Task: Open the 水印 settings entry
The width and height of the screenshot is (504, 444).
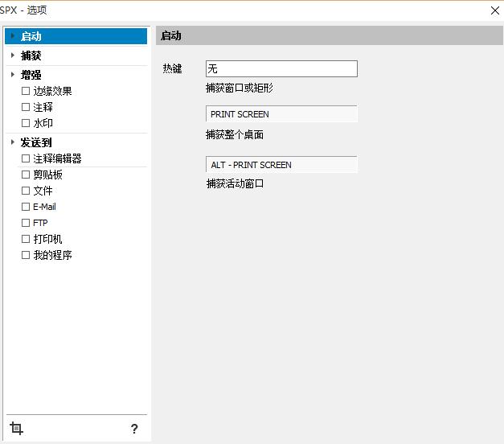Action: (x=43, y=123)
